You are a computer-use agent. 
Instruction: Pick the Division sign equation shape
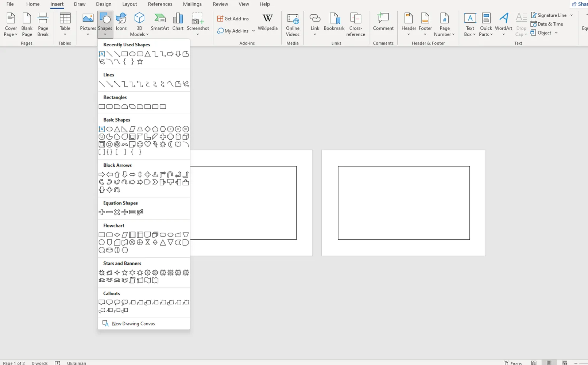pos(125,212)
